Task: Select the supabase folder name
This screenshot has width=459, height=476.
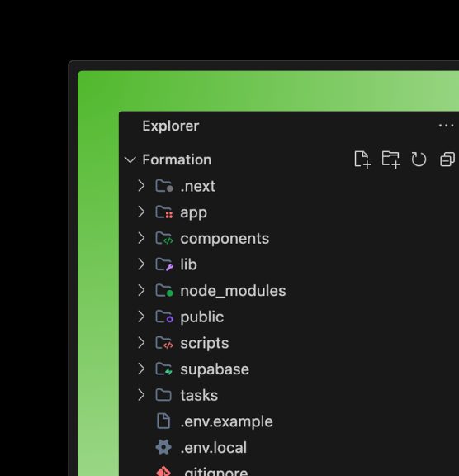Action: point(215,369)
